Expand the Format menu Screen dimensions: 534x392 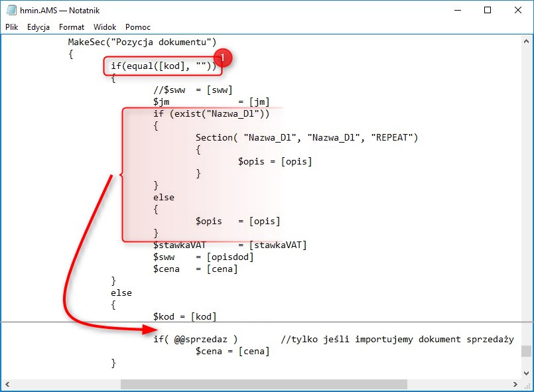tap(72, 27)
